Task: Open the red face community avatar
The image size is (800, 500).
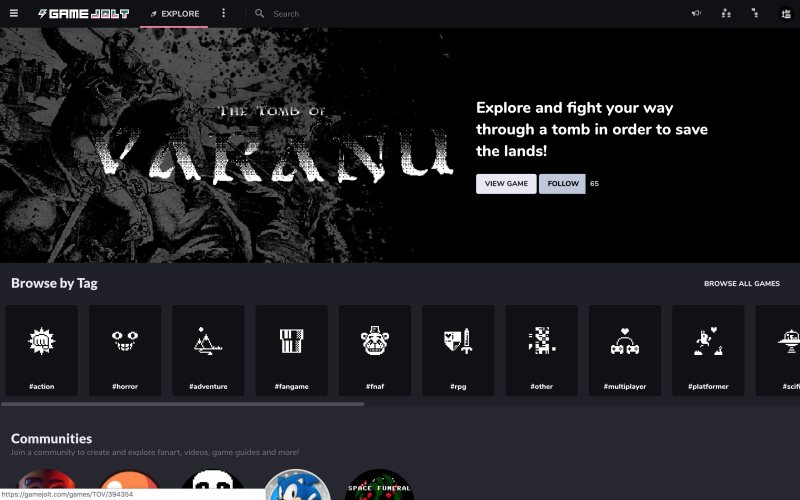Action: 46,485
